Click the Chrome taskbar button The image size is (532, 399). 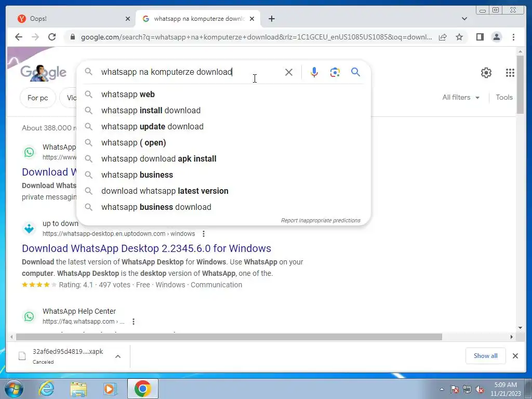tap(142, 389)
